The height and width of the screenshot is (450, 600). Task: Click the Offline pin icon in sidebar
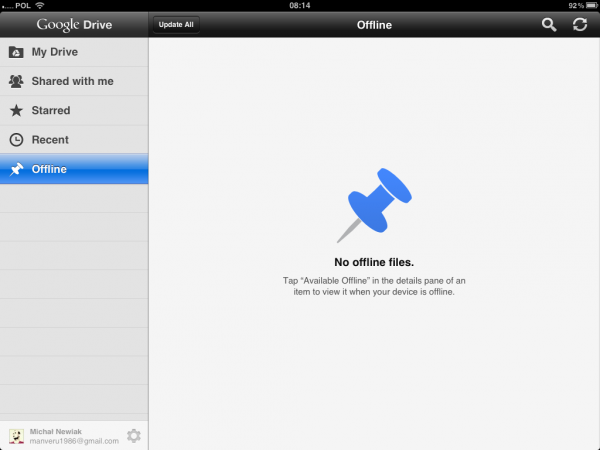[16, 169]
